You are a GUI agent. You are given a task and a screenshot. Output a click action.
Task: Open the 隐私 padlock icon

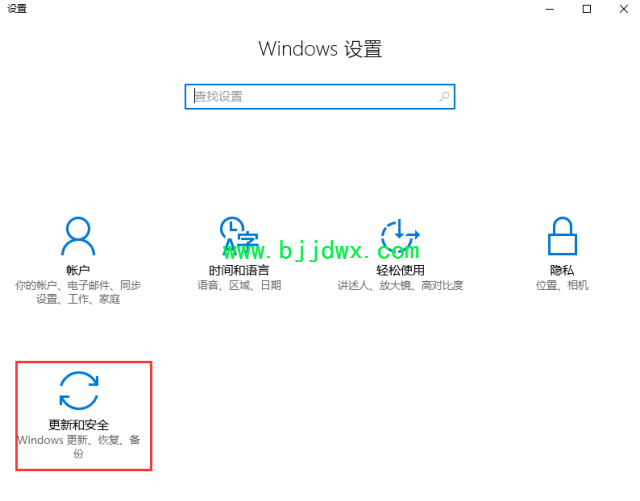tap(562, 236)
